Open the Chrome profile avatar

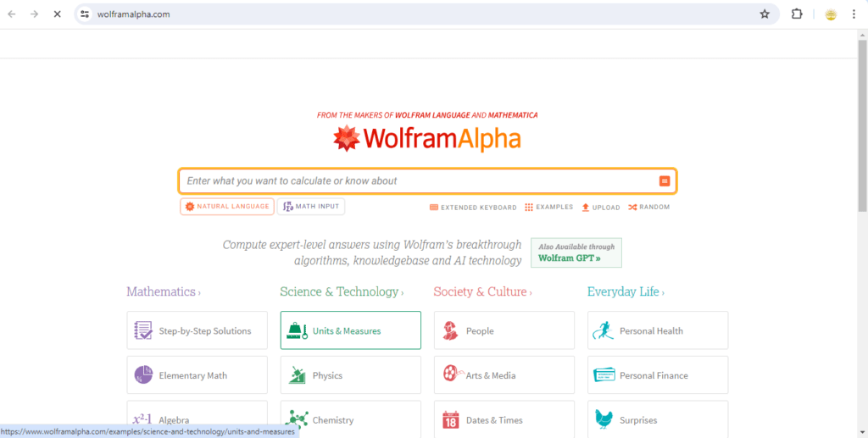pyautogui.click(x=831, y=15)
